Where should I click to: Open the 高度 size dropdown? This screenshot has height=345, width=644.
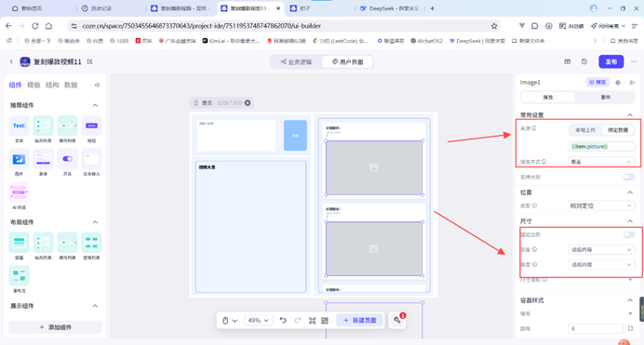pyautogui.click(x=601, y=265)
